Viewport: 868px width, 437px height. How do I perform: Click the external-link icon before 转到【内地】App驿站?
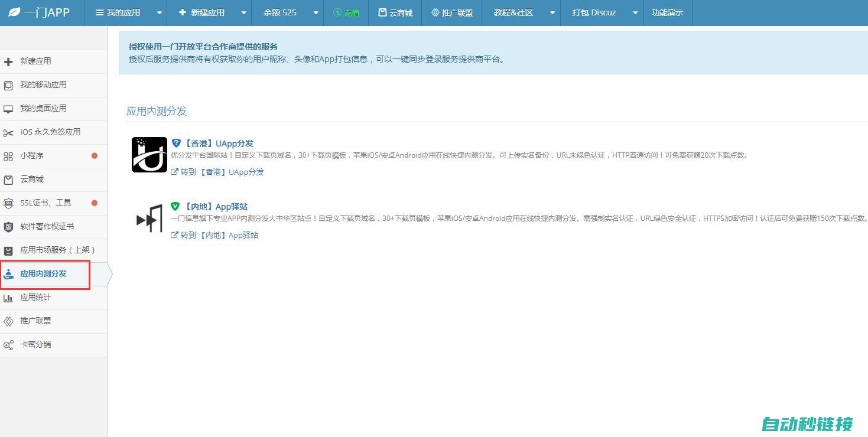pos(174,235)
